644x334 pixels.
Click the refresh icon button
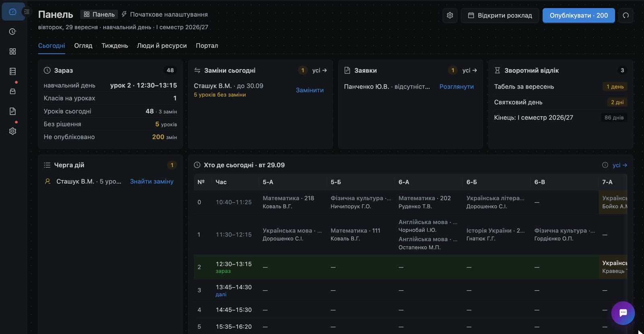(626, 15)
